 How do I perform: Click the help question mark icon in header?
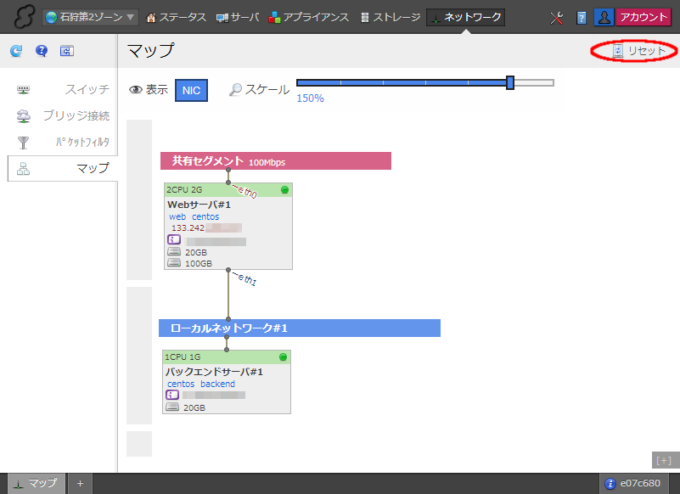click(x=582, y=17)
